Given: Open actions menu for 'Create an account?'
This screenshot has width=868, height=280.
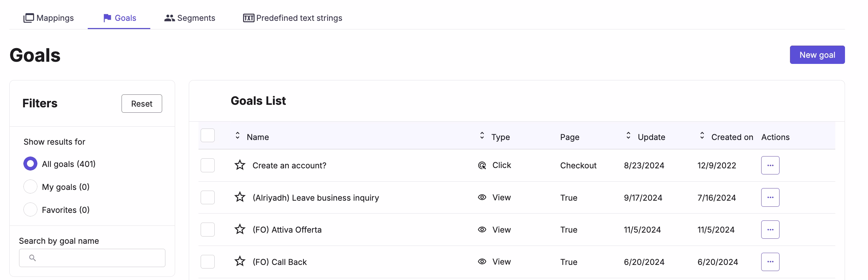Looking at the screenshot, I should (x=770, y=165).
